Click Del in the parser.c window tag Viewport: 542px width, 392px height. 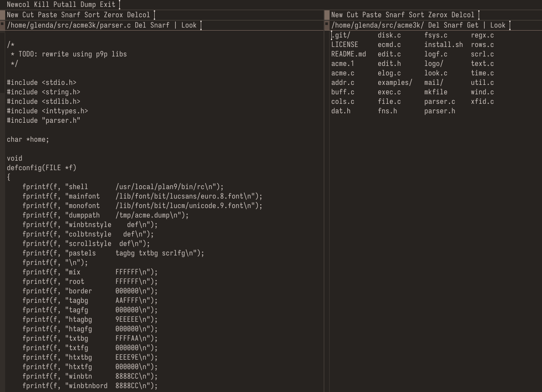(140, 25)
